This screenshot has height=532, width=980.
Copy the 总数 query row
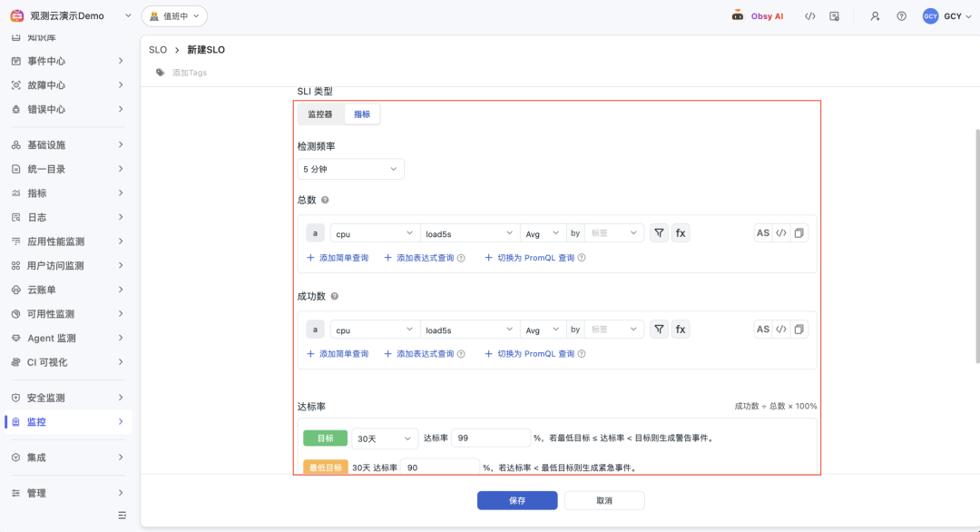pos(799,233)
